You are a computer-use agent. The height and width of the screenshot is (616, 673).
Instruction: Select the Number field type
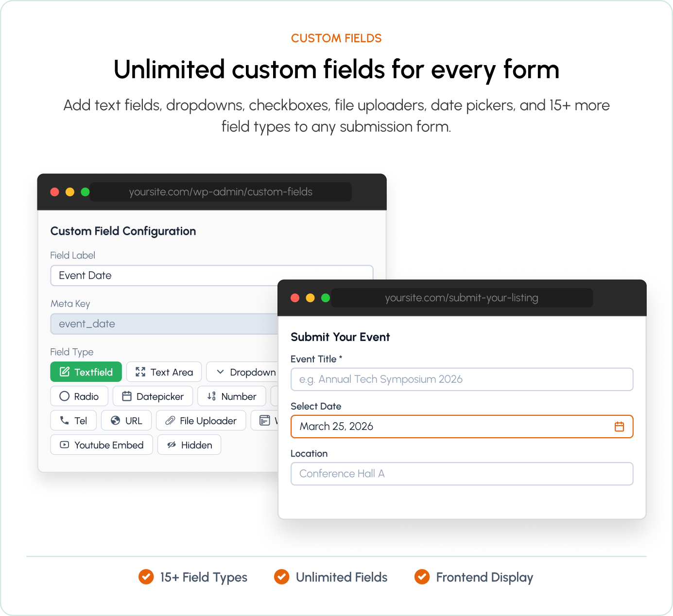[232, 396]
